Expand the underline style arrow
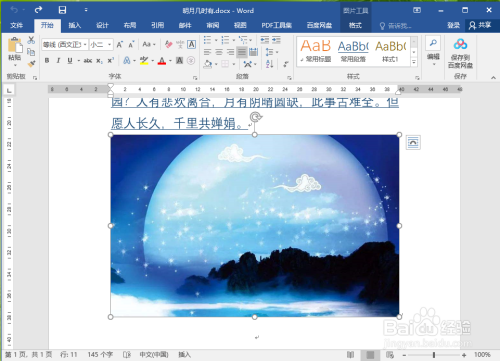Image resolution: width=500 pixels, height=361 pixels. 79,61
